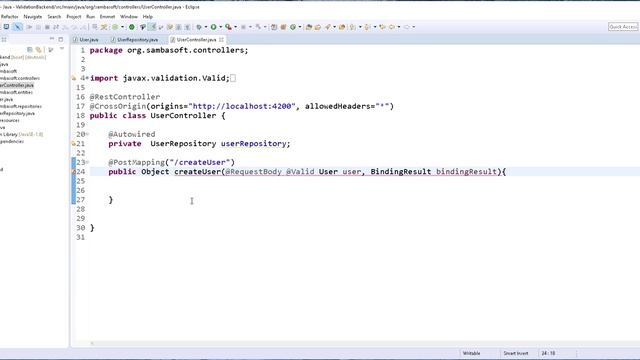The image size is (640, 360).
Task: Collapse the fold marker at line 20
Action: pyautogui.click(x=87, y=134)
